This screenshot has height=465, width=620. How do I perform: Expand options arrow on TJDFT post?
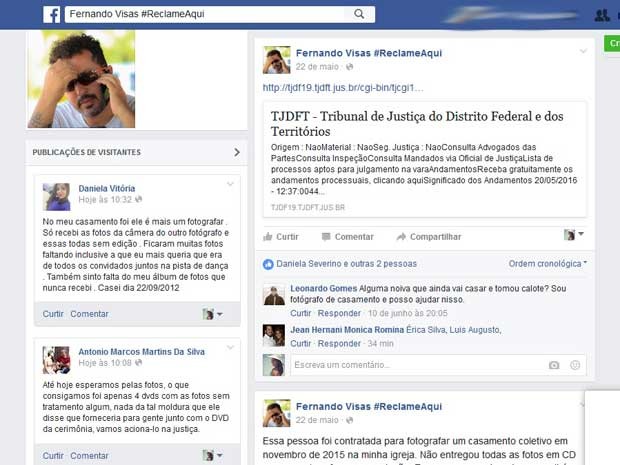[583, 51]
